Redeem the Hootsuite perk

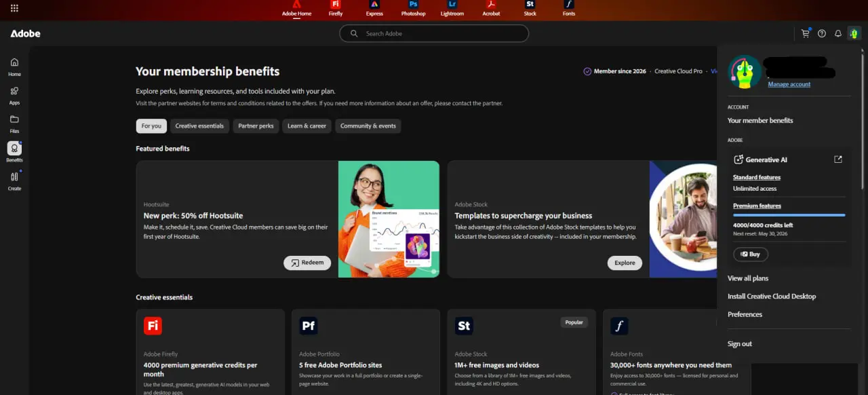[x=307, y=263]
